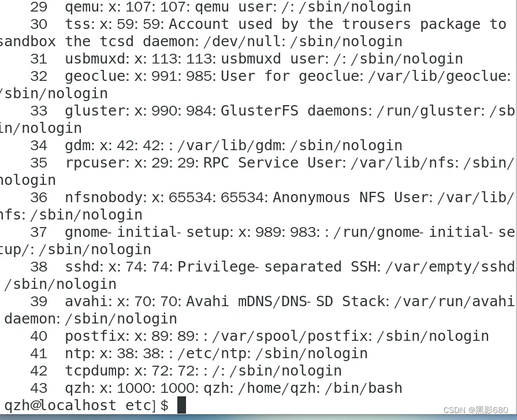
Task: Click the /bin/bash shell path on line 43
Action: pyautogui.click(x=364, y=388)
